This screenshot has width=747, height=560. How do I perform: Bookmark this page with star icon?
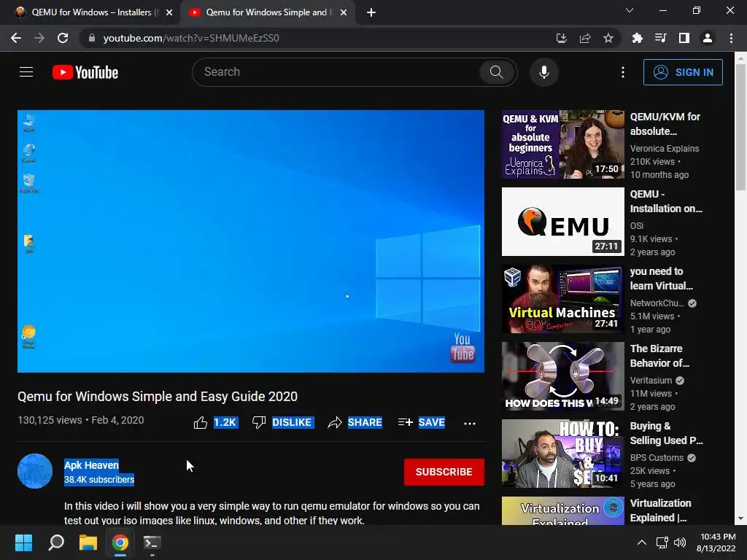pos(608,38)
